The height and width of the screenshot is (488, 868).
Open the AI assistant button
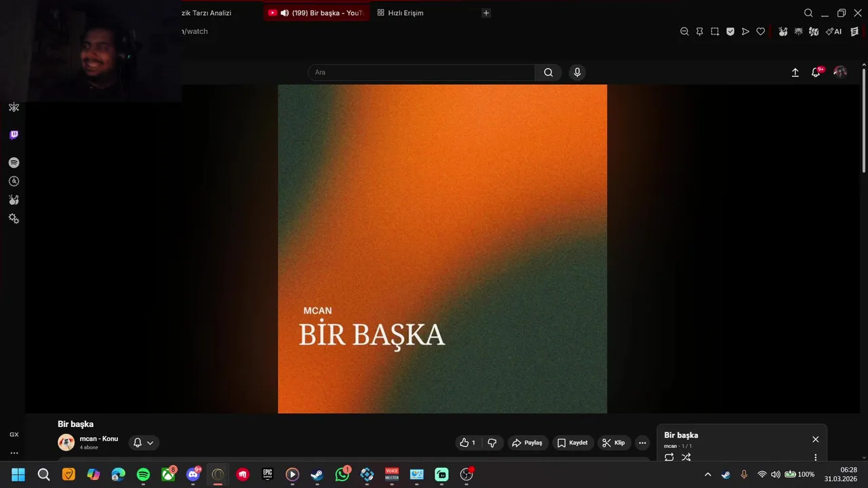(x=833, y=32)
